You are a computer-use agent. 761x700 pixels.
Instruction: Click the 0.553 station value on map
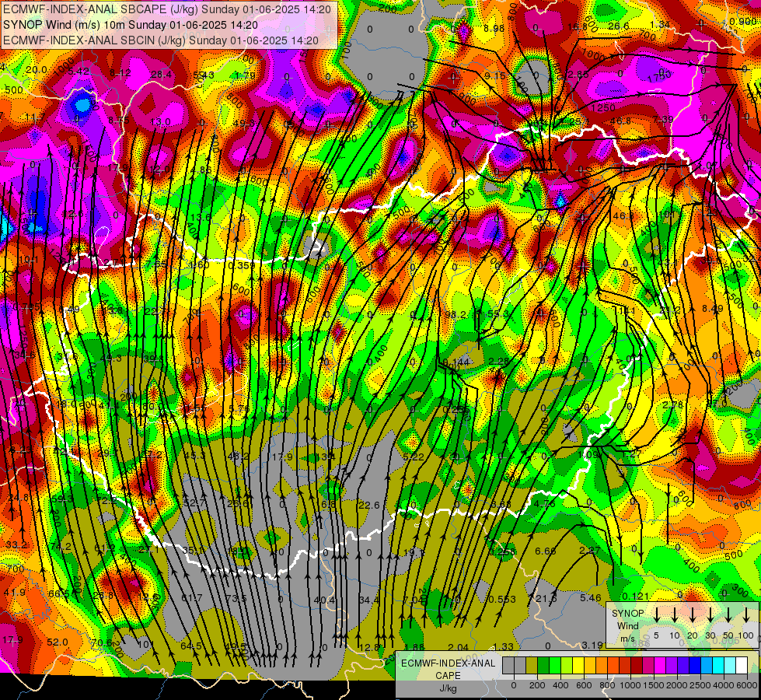[x=502, y=600]
